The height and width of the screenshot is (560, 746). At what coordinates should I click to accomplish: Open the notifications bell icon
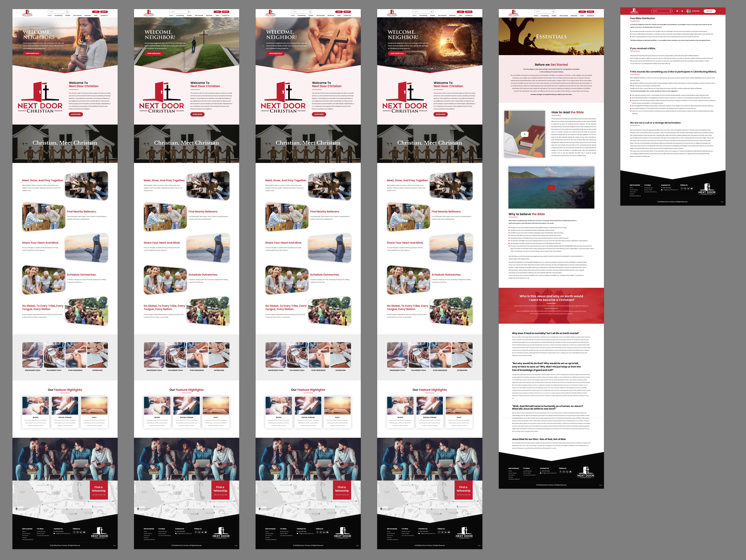tap(682, 11)
